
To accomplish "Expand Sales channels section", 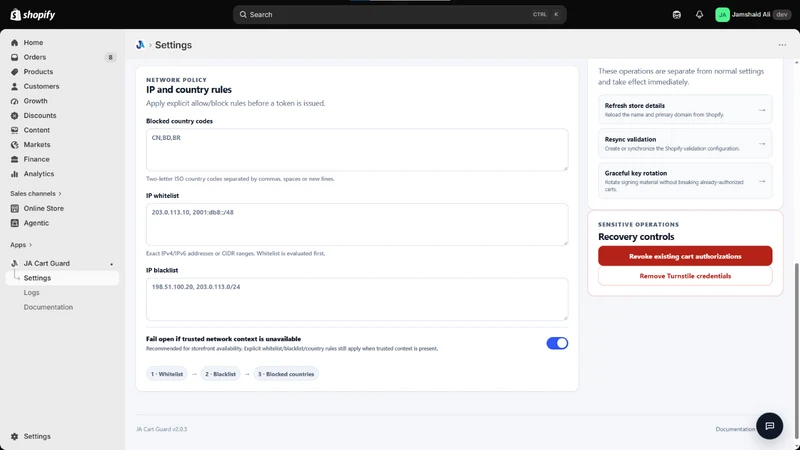I will [36, 194].
